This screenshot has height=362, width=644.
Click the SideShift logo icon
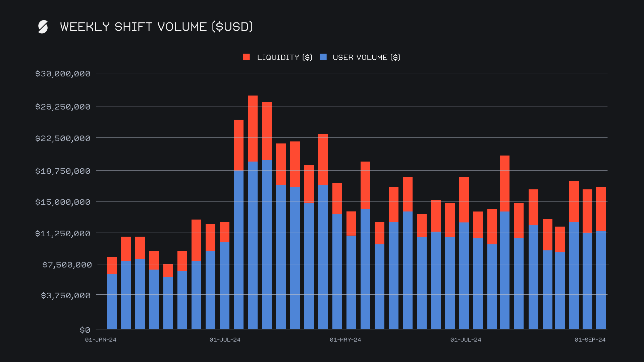(43, 27)
